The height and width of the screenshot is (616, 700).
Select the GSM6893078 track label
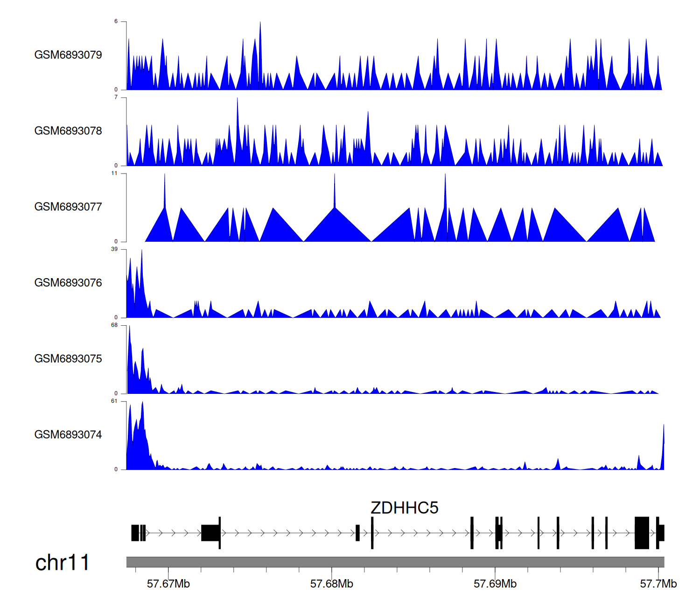(68, 131)
